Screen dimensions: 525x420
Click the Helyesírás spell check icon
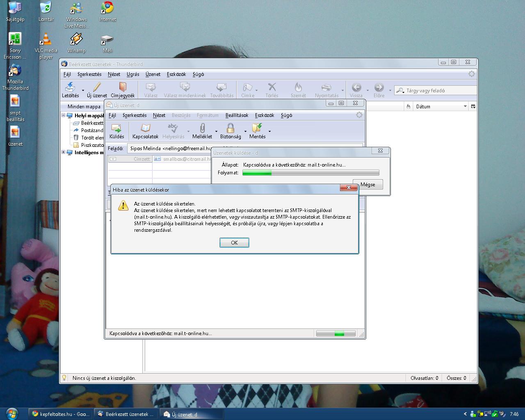tap(173, 128)
